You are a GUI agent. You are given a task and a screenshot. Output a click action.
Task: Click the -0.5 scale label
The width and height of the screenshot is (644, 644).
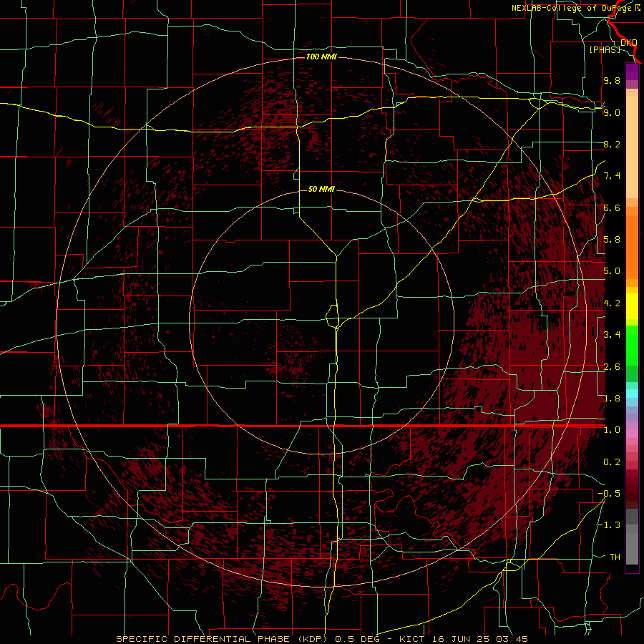click(609, 493)
